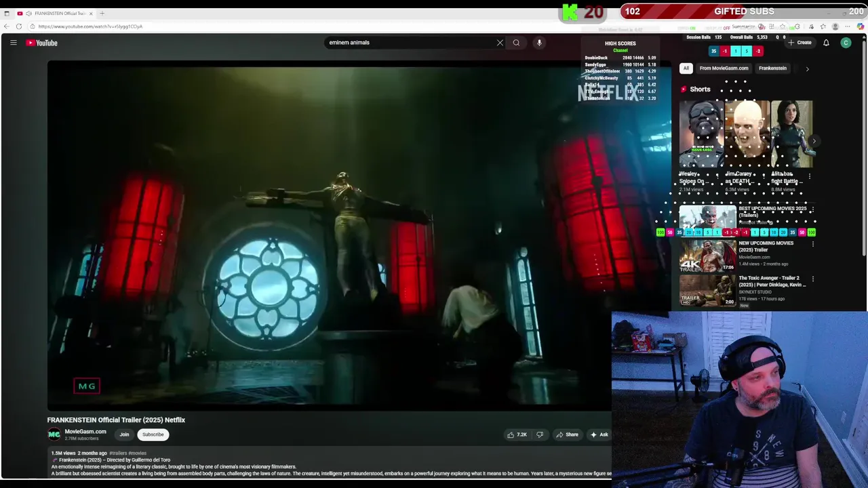Open 'BEST UPCOMING MOVIES 2025' video title
This screenshot has height=488, width=868.
point(772,211)
